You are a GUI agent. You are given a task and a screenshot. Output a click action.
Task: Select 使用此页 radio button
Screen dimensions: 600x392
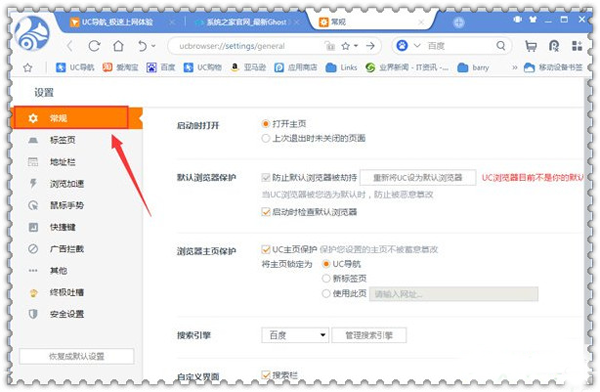pos(326,294)
